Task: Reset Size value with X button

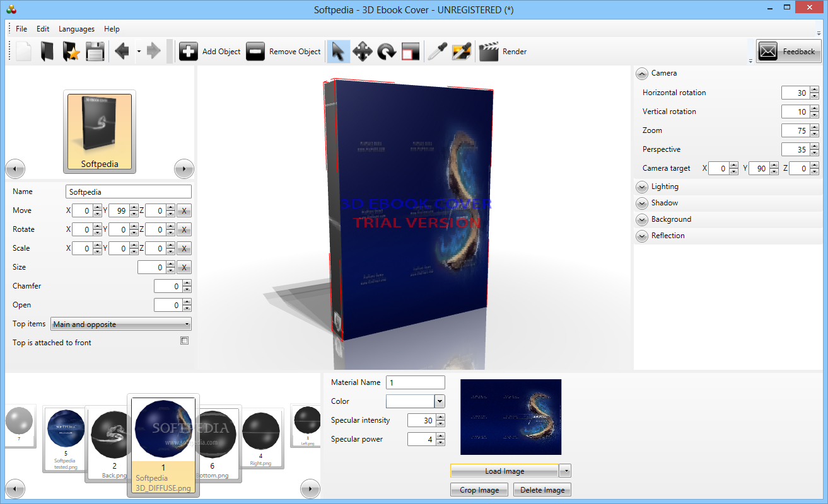Action: click(184, 268)
